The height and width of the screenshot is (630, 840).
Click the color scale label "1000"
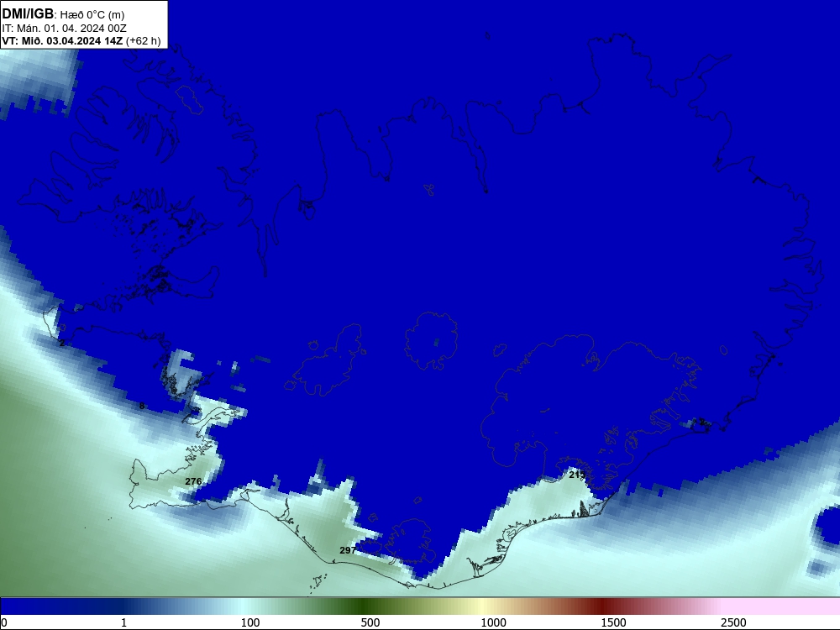[x=493, y=622]
